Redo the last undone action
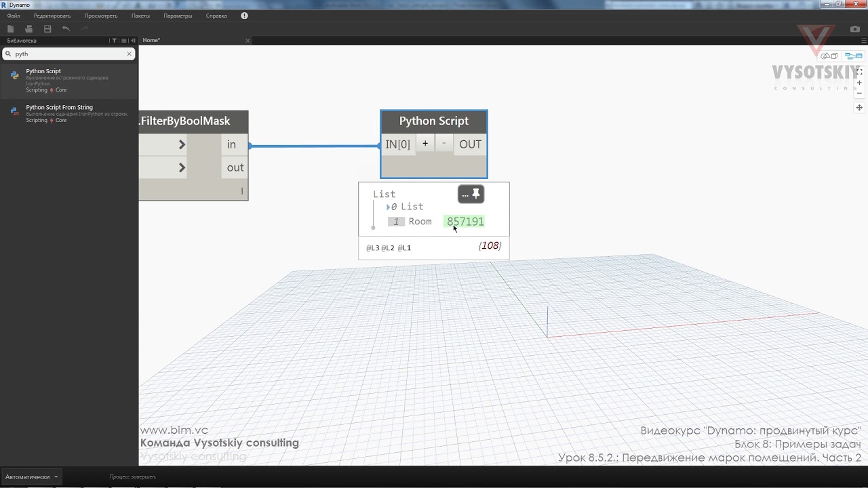The width and height of the screenshot is (868, 488). [x=85, y=28]
